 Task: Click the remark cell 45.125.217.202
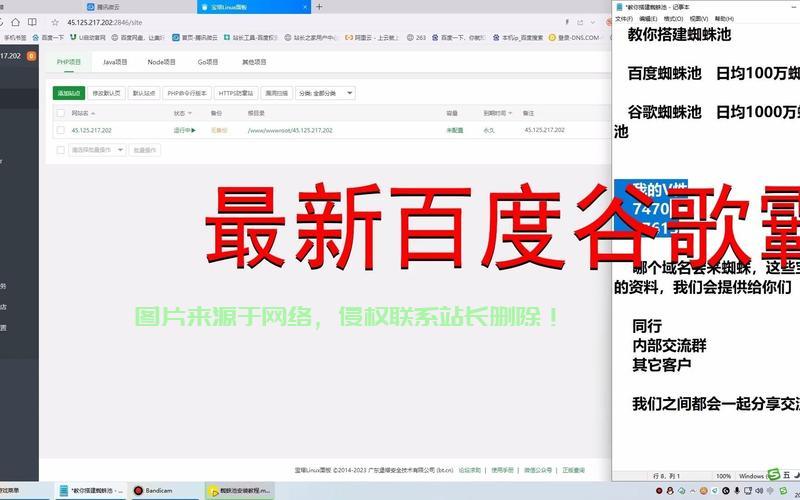click(544, 130)
